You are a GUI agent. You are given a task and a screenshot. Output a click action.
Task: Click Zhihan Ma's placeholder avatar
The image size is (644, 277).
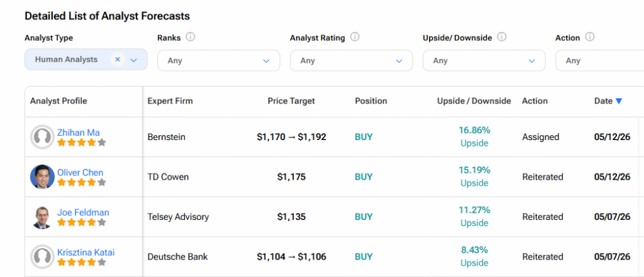click(x=42, y=137)
